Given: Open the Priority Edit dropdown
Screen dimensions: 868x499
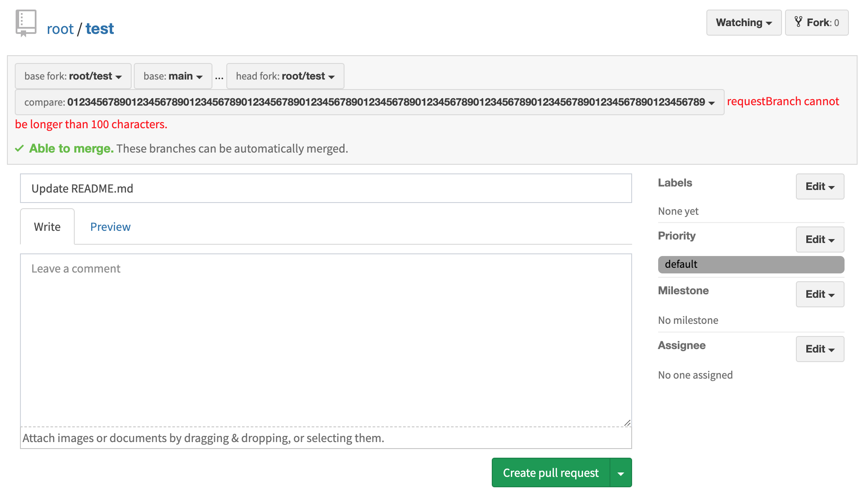Looking at the screenshot, I should click(x=820, y=240).
